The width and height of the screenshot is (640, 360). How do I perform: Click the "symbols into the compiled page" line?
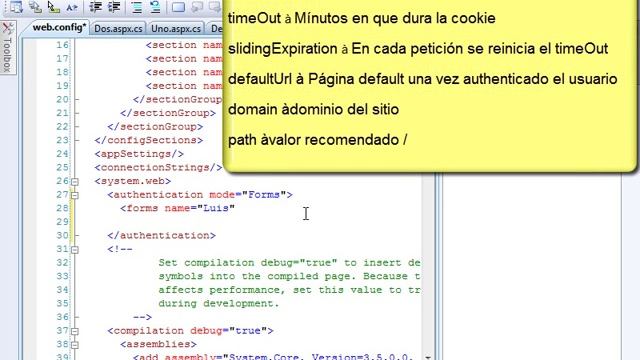tap(289, 276)
